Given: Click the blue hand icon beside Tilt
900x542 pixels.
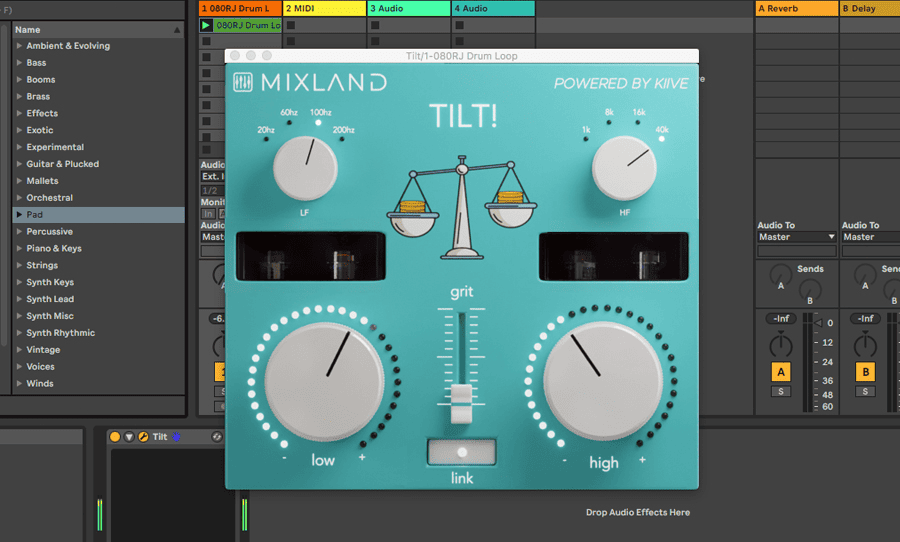Looking at the screenshot, I should (x=176, y=437).
